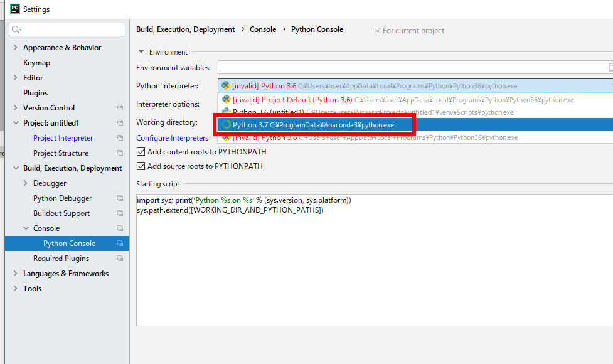Select last invalid Python 3.6 option
The height and width of the screenshot is (364, 613).
coord(415,137)
